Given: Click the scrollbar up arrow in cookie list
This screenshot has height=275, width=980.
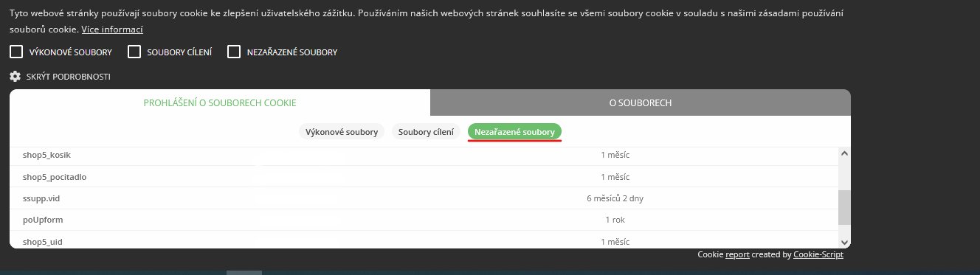Looking at the screenshot, I should tap(844, 153).
